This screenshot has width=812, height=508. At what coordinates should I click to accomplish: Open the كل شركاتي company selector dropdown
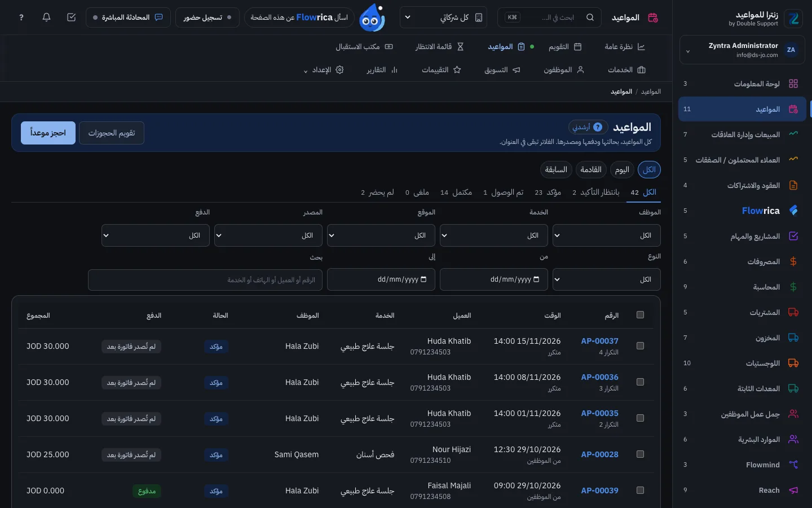point(443,17)
